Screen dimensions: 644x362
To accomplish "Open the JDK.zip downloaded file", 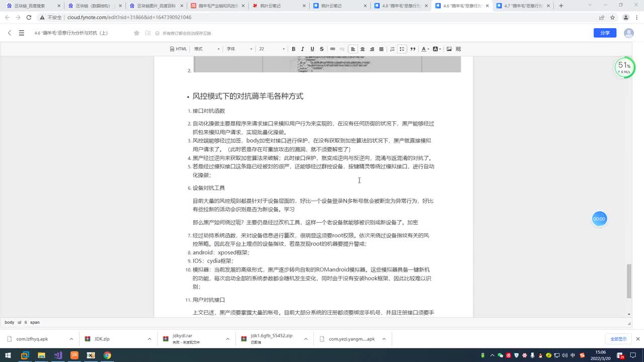I will [102, 339].
